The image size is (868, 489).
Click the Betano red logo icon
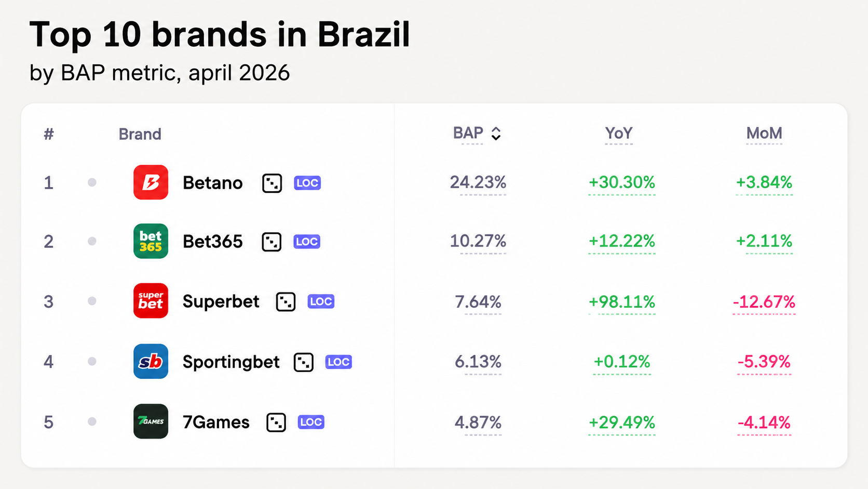pos(151,182)
